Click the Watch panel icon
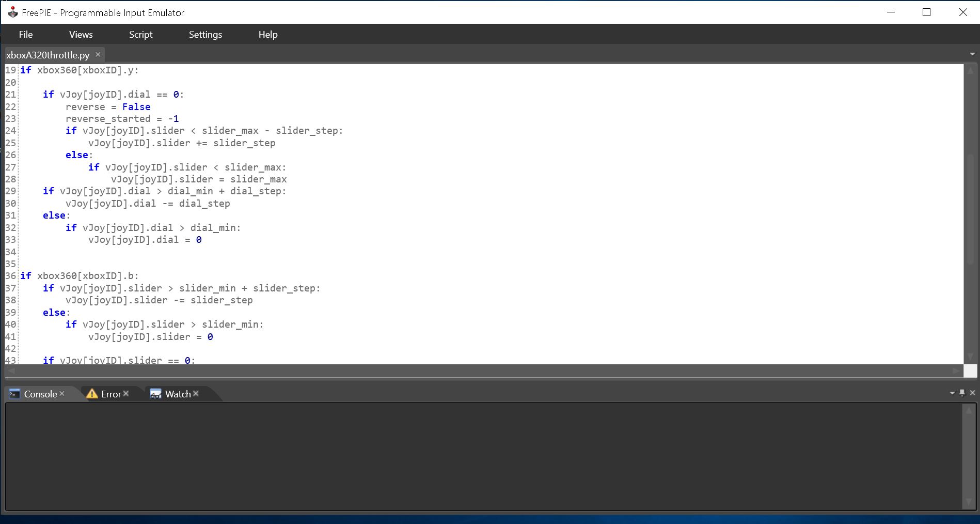 155,394
